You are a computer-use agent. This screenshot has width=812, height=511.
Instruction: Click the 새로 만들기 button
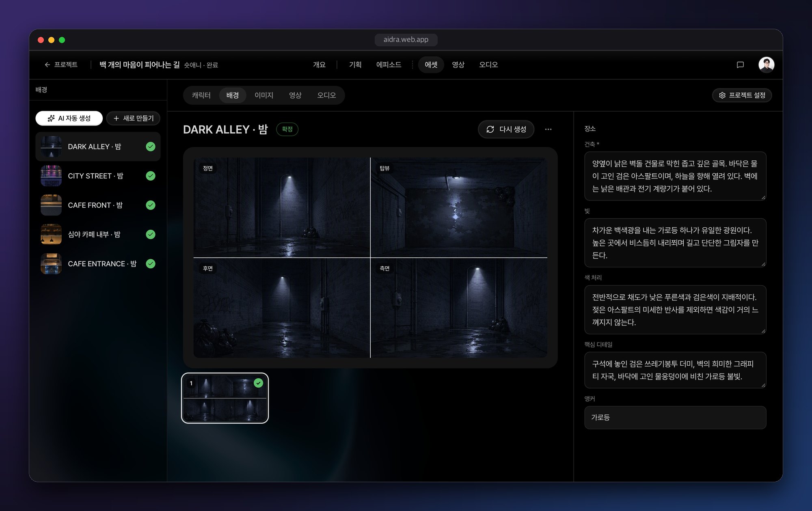click(133, 118)
